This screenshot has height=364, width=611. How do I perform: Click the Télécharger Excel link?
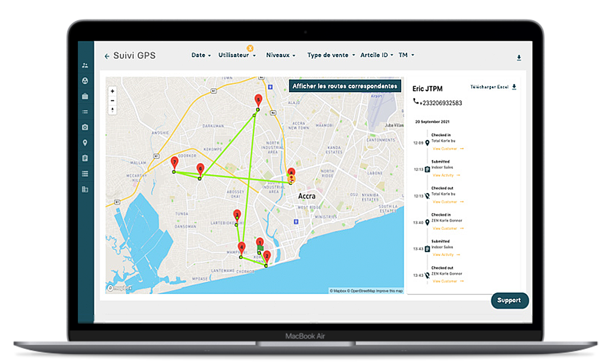pos(489,87)
